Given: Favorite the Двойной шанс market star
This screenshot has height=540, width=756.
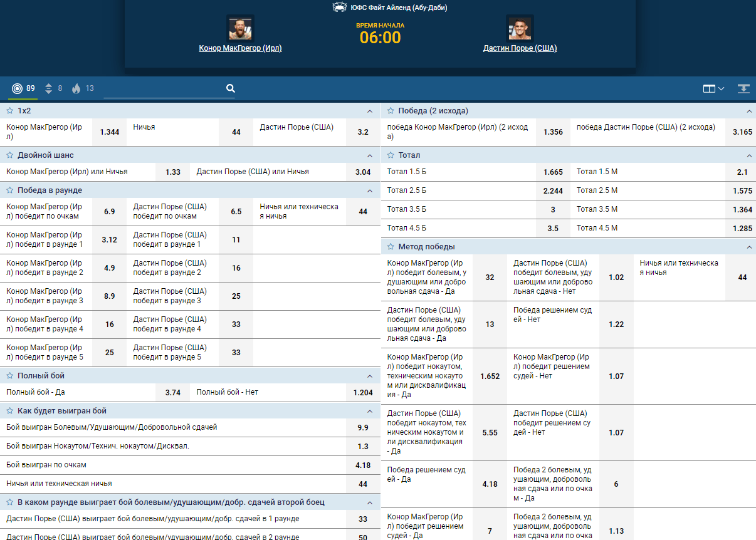Looking at the screenshot, I should 10,155.
